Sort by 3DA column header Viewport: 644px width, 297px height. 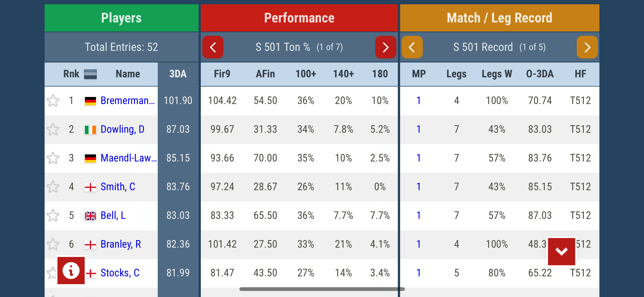[x=178, y=74]
